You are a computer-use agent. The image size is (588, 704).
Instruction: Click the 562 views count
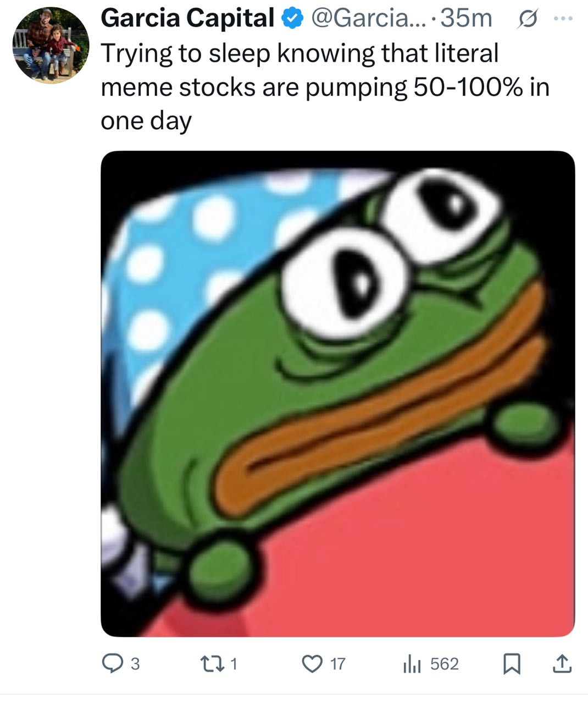pos(444,664)
